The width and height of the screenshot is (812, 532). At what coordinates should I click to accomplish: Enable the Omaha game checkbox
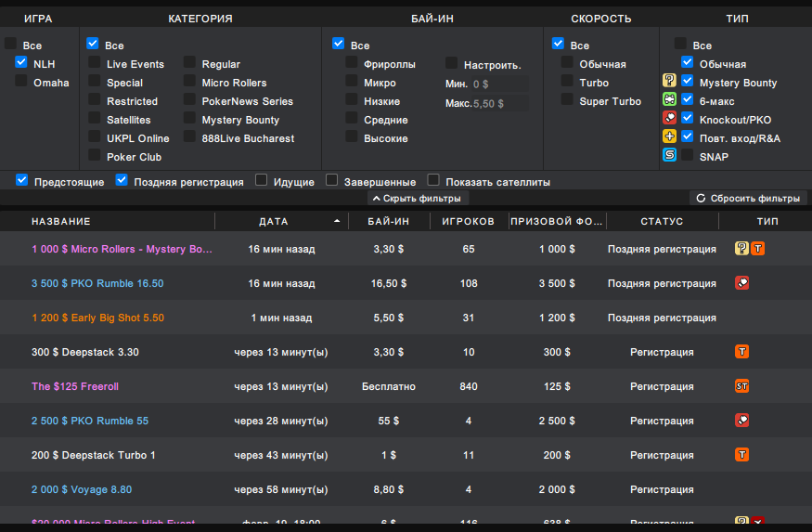point(21,82)
